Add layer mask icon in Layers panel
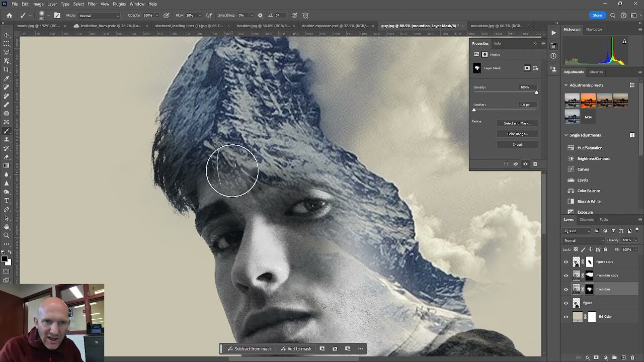 [596, 357]
